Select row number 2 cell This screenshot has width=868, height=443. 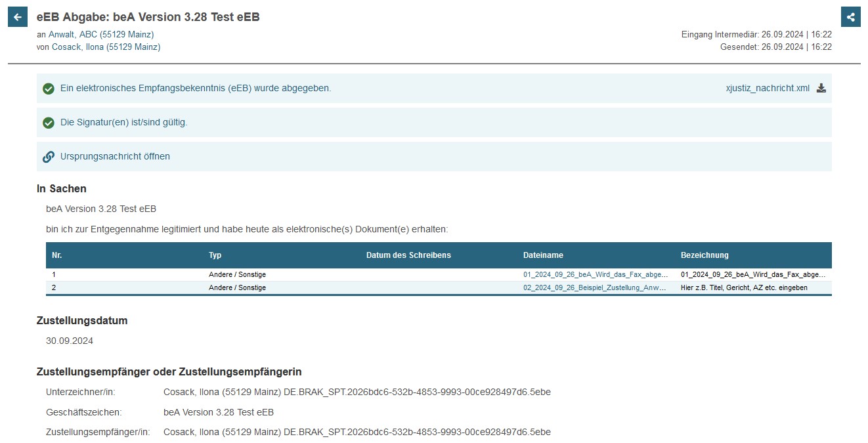click(54, 288)
